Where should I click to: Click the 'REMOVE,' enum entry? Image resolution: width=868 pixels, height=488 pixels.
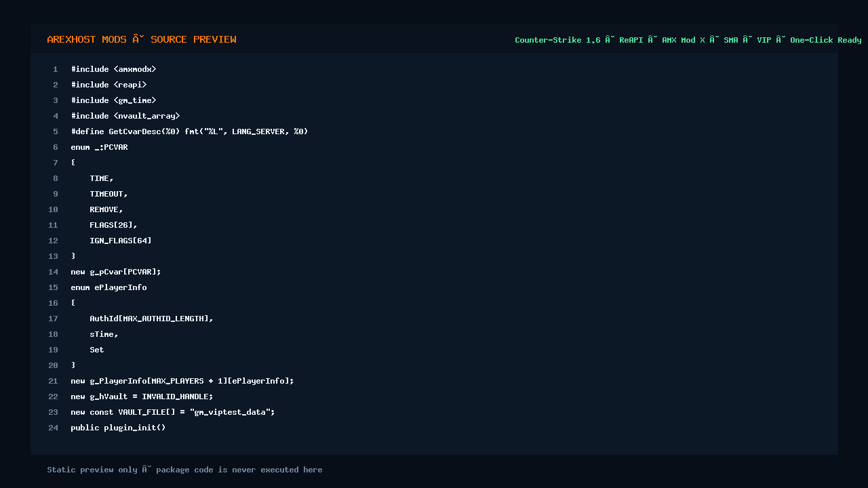coord(106,209)
